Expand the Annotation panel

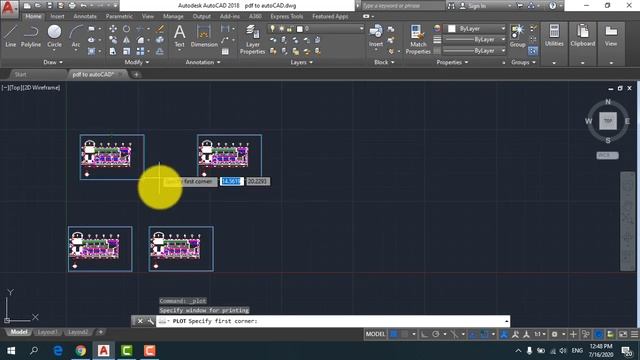[203, 62]
